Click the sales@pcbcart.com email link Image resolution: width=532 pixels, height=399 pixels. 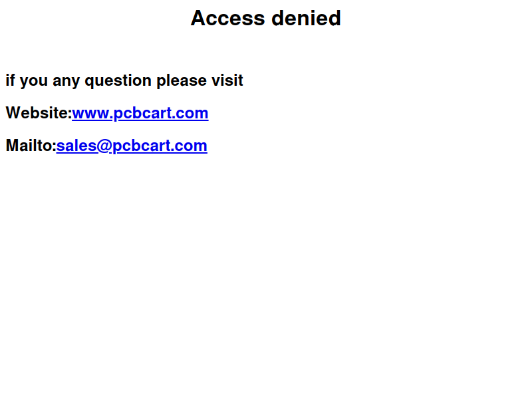[132, 146]
